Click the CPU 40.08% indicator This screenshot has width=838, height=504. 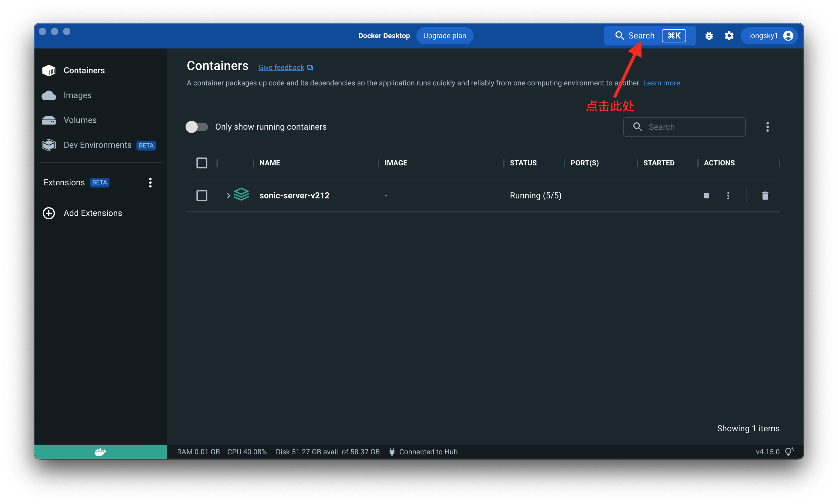(x=247, y=452)
